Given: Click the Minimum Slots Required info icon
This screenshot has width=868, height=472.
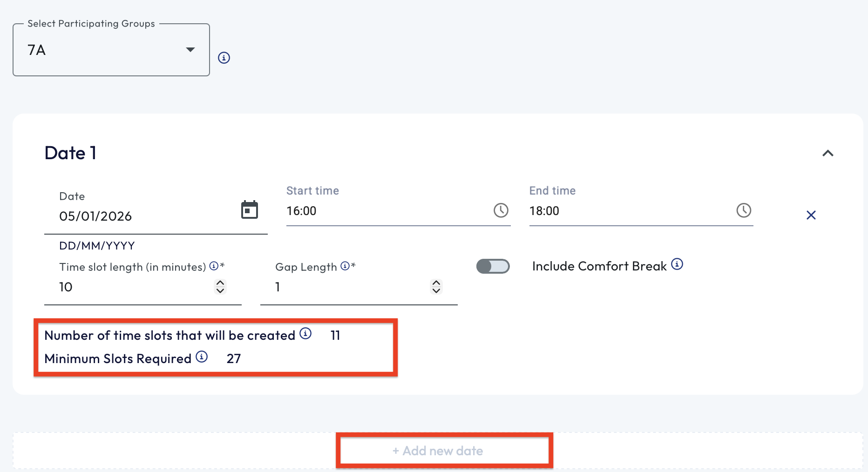Looking at the screenshot, I should pyautogui.click(x=202, y=357).
